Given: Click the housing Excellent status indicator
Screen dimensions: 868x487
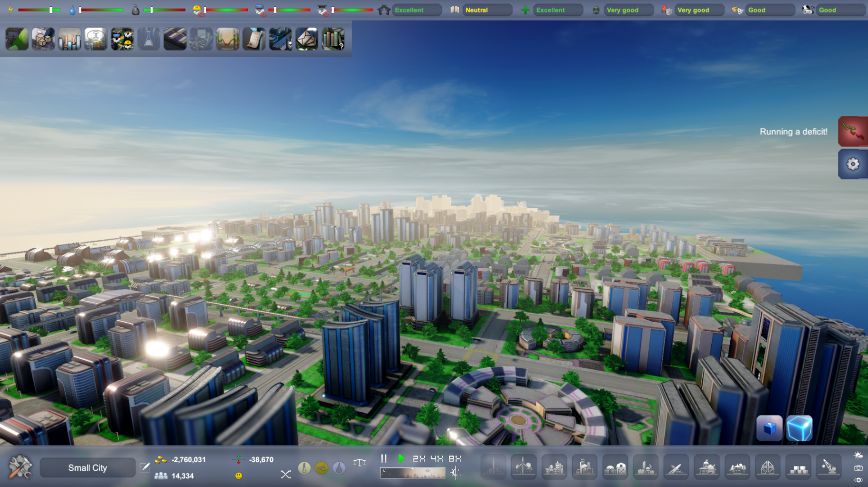Looking at the screenshot, I should click(x=416, y=10).
